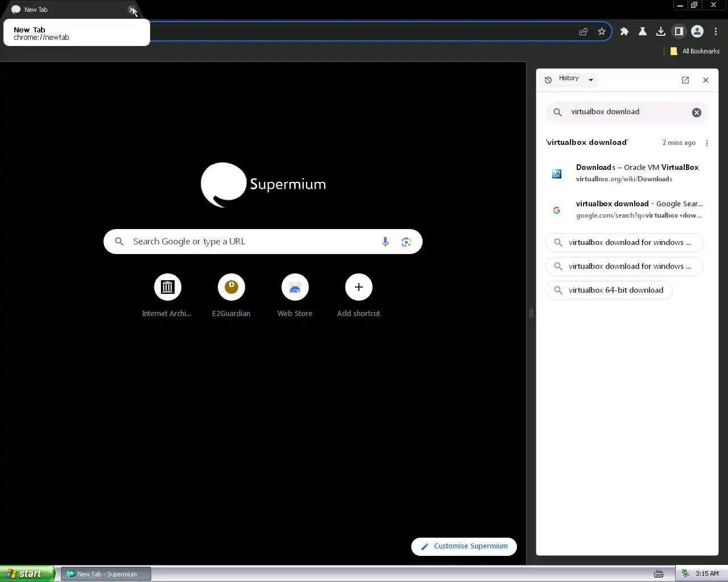Viewport: 728px width, 582px height.
Task: Click first 'virtualbox download for windows' suggestion
Action: tap(624, 243)
